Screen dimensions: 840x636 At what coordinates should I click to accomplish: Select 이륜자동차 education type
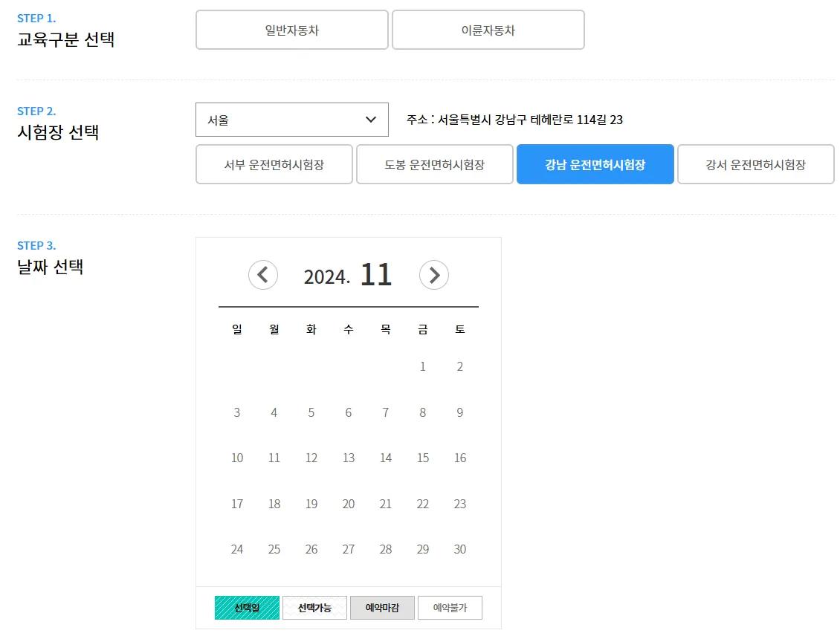pyautogui.click(x=488, y=30)
